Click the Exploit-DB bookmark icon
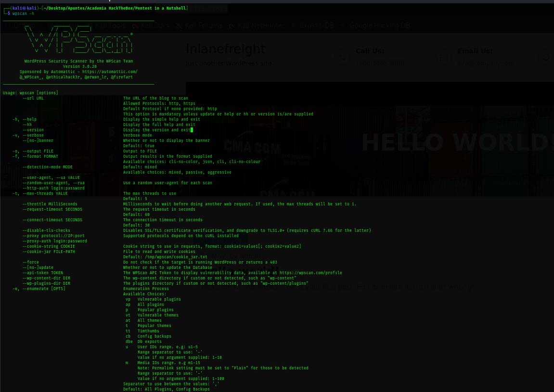 294,25
